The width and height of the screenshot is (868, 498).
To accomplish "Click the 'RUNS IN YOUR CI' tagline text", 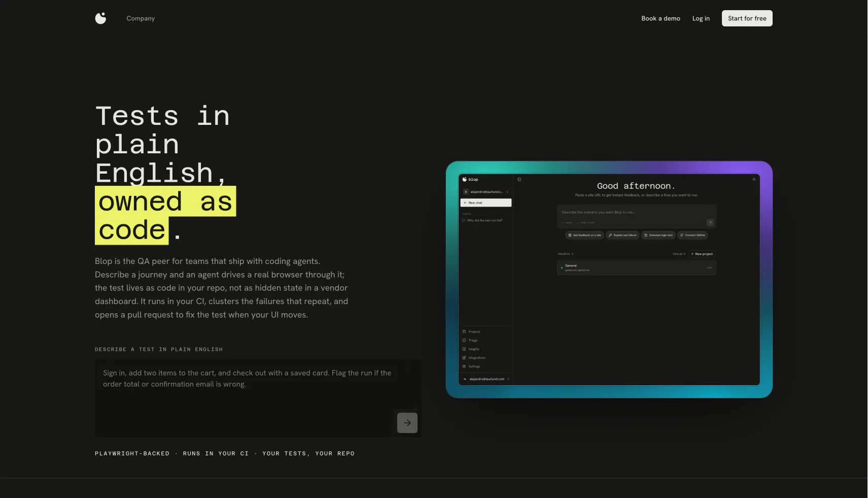I will [x=216, y=453].
